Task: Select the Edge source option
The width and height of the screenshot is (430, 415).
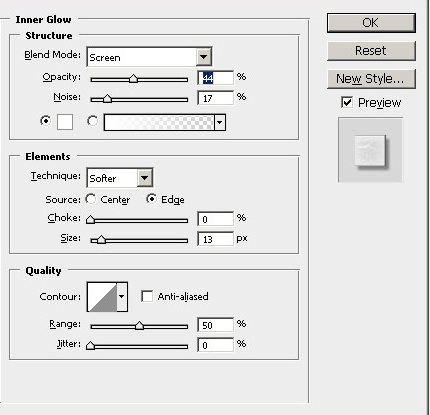Action: (x=151, y=199)
